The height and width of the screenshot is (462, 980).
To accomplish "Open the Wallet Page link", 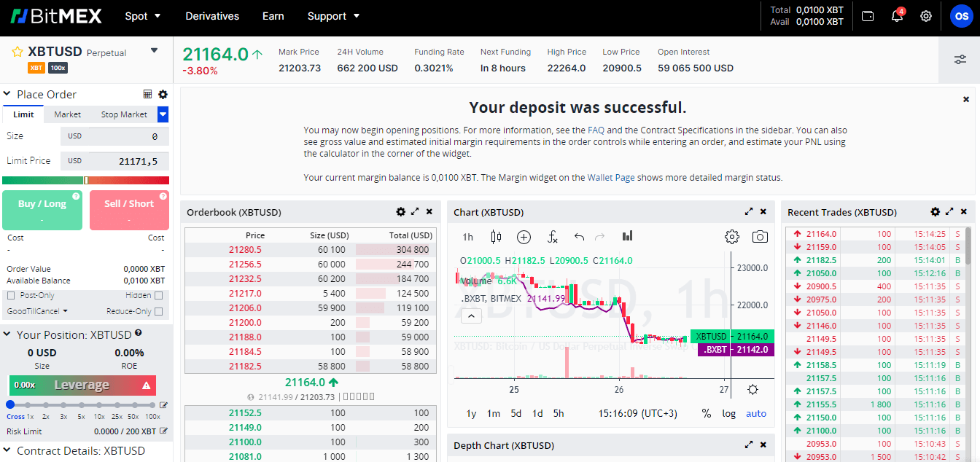I will tap(612, 177).
